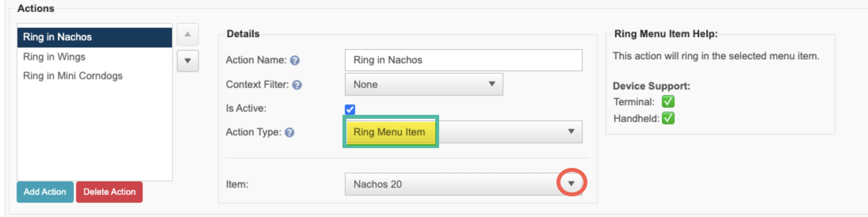
Task: Click the Terminal green checkmark icon
Action: tap(668, 102)
